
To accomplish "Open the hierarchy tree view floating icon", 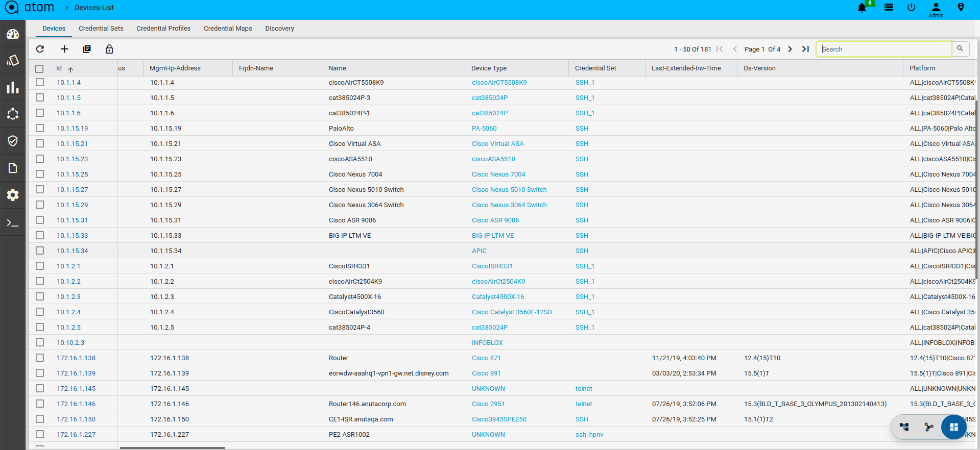I will click(x=904, y=427).
